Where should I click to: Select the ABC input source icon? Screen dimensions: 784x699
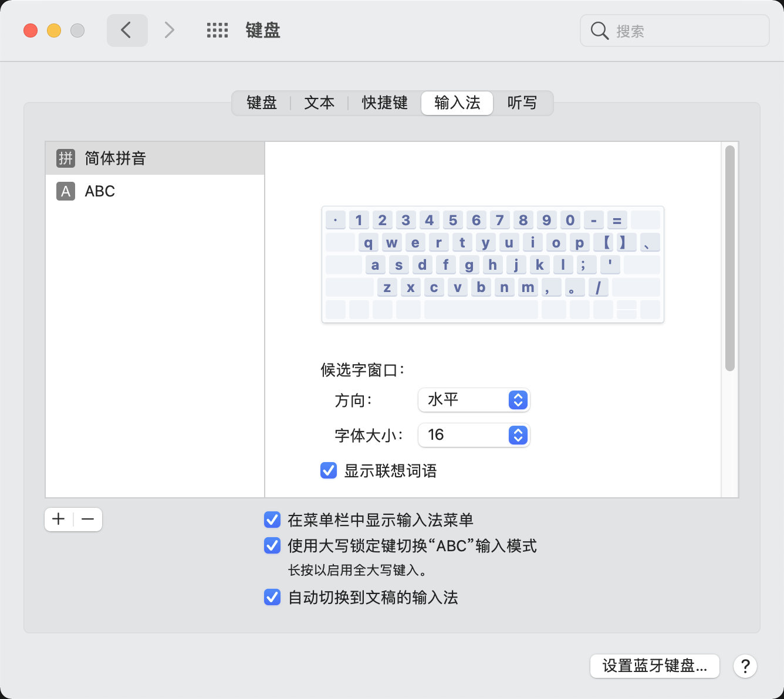(66, 191)
